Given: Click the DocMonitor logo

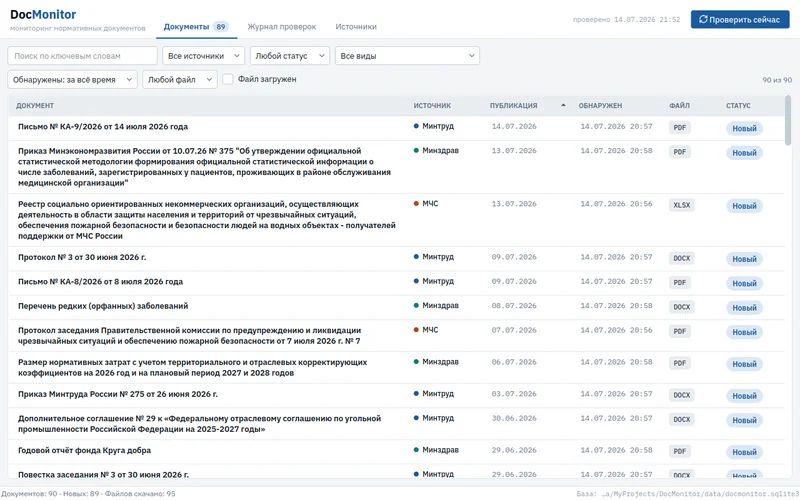Looking at the screenshot, I should [43, 14].
